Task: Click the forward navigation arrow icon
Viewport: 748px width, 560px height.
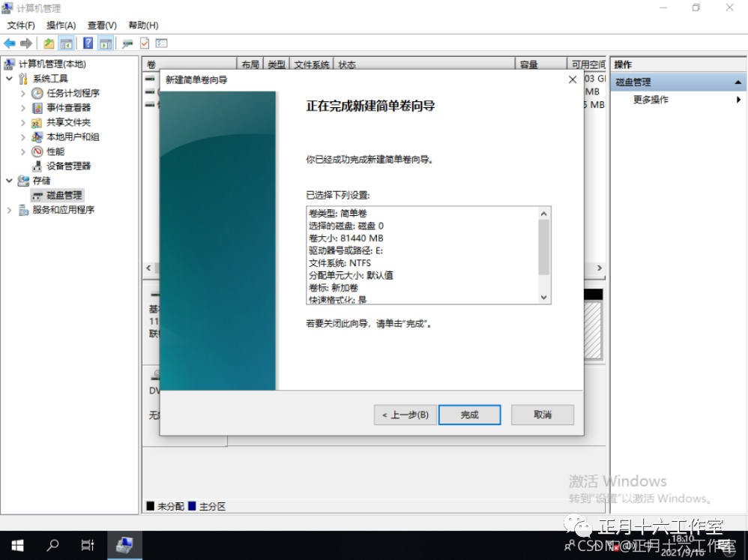Action: pos(26,43)
